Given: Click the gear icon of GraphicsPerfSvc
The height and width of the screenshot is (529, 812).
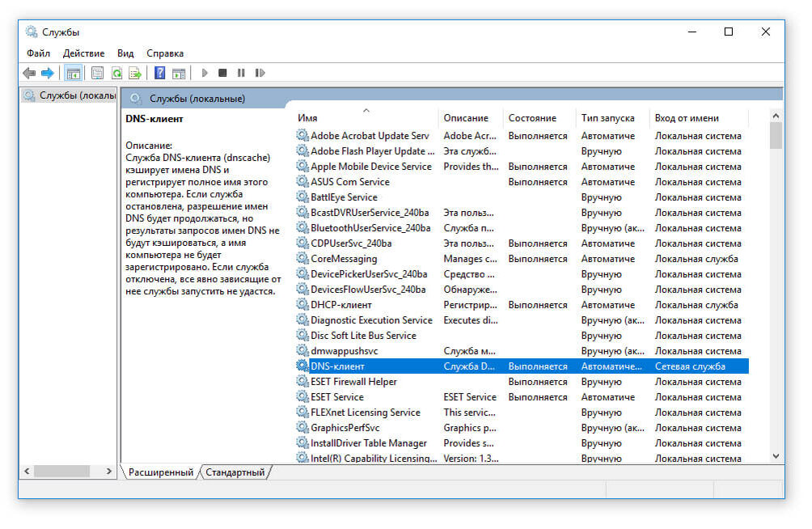Looking at the screenshot, I should tap(302, 427).
